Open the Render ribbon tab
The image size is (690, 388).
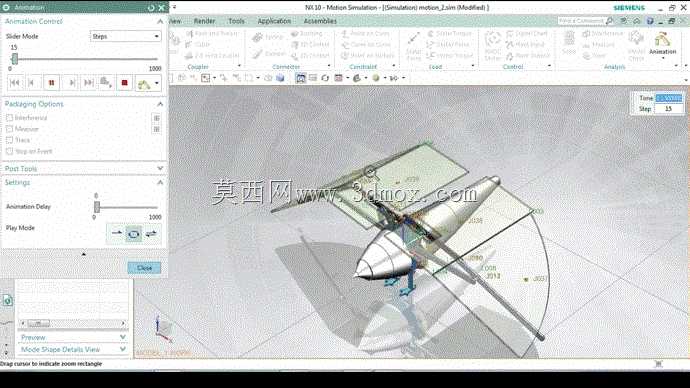pyautogui.click(x=205, y=21)
